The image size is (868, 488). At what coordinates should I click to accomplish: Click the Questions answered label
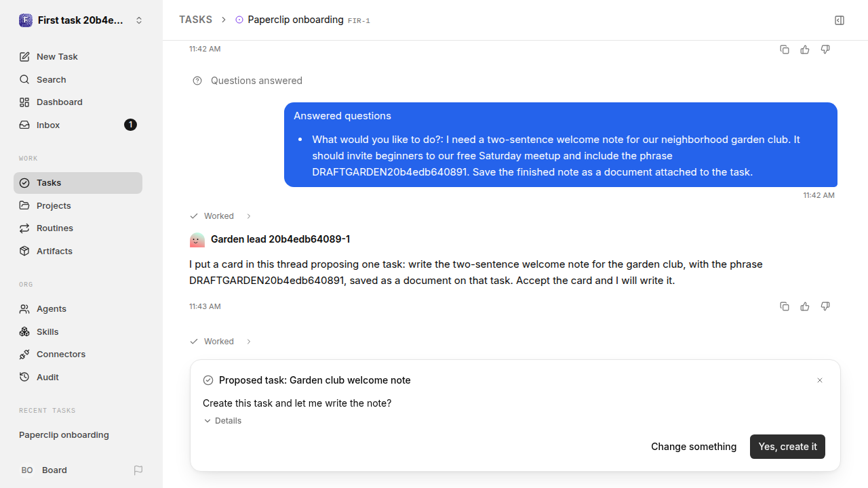pyautogui.click(x=256, y=81)
